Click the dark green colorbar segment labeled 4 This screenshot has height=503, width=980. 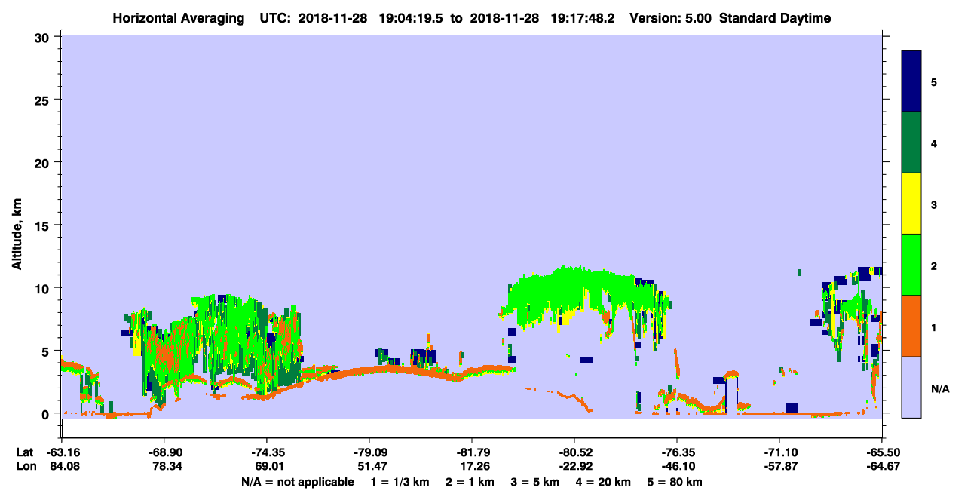[911, 143]
